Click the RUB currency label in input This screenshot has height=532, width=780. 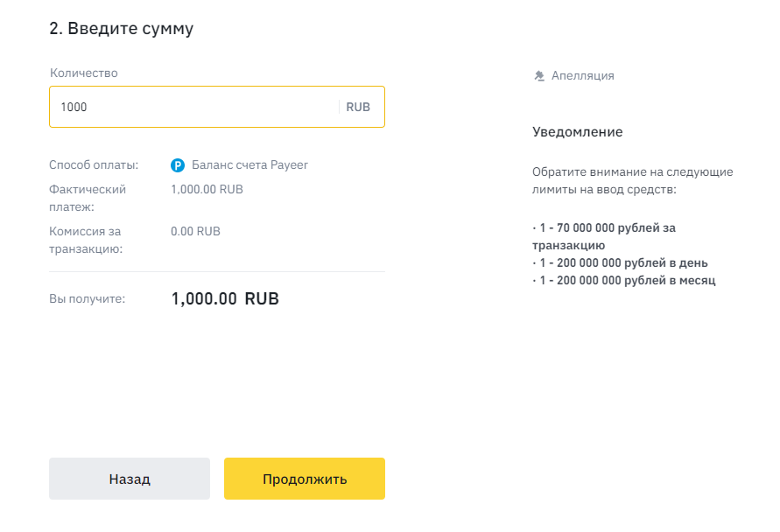pyautogui.click(x=358, y=107)
